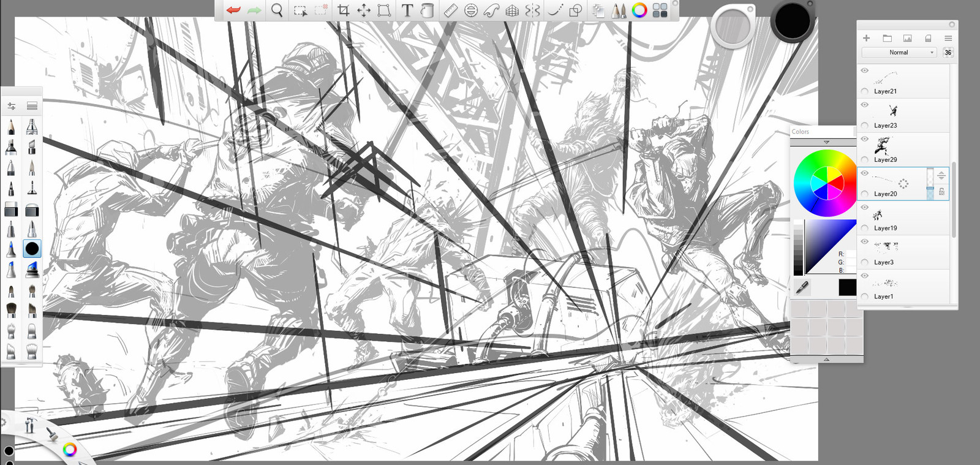Click the gray brush puck
980x465 pixels.
733,26
